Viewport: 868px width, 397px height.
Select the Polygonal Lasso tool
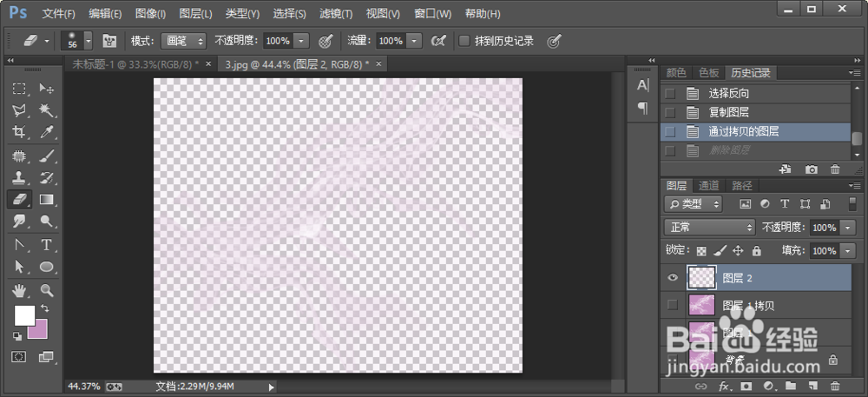tap(19, 110)
